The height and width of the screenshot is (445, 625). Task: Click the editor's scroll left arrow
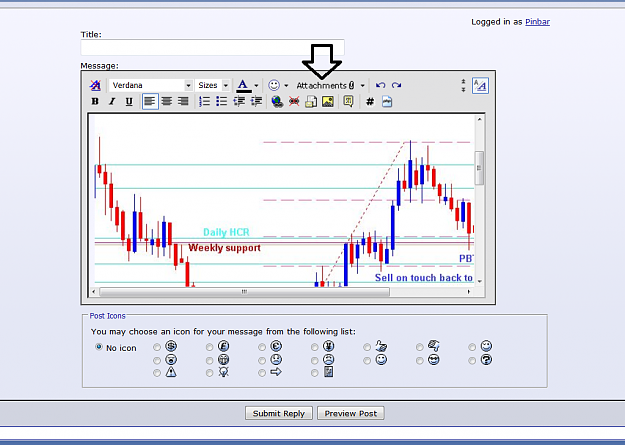[93, 292]
